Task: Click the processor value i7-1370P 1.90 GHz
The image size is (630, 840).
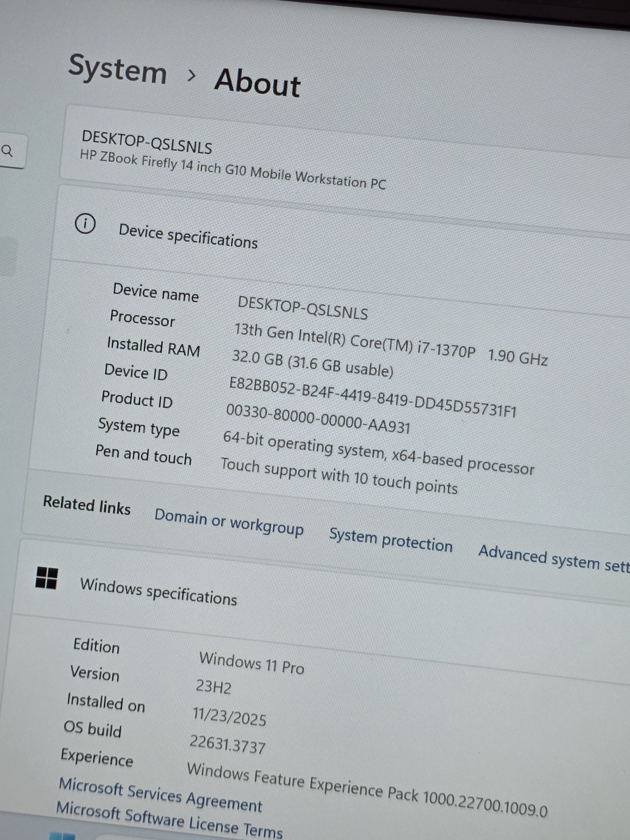Action: point(391,344)
